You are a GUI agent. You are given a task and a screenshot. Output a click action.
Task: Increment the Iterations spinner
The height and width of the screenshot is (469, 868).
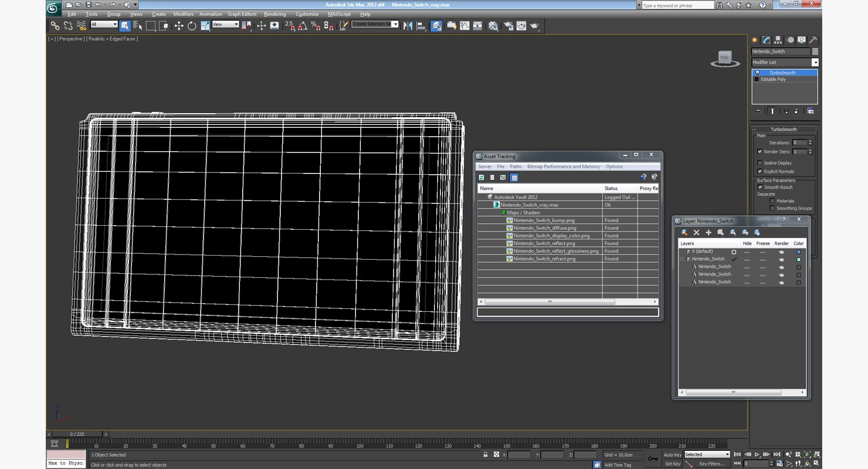coord(811,141)
